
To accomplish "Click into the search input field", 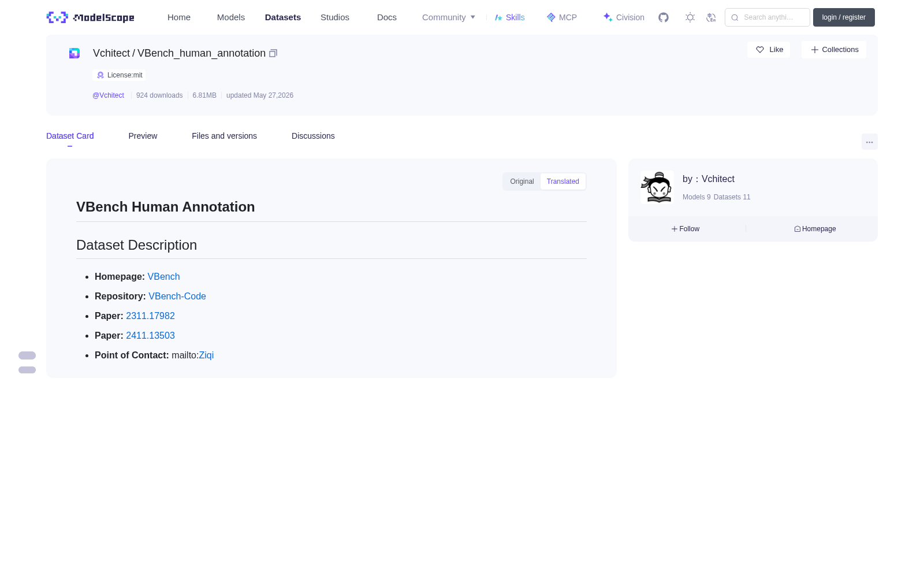I will tap(767, 17).
